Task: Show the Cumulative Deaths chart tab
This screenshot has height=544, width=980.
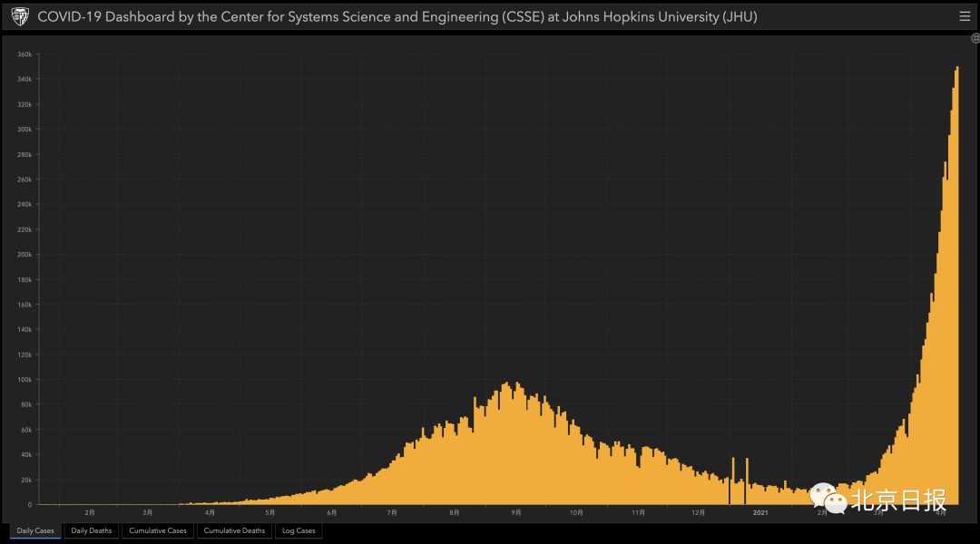Action: coord(234,530)
